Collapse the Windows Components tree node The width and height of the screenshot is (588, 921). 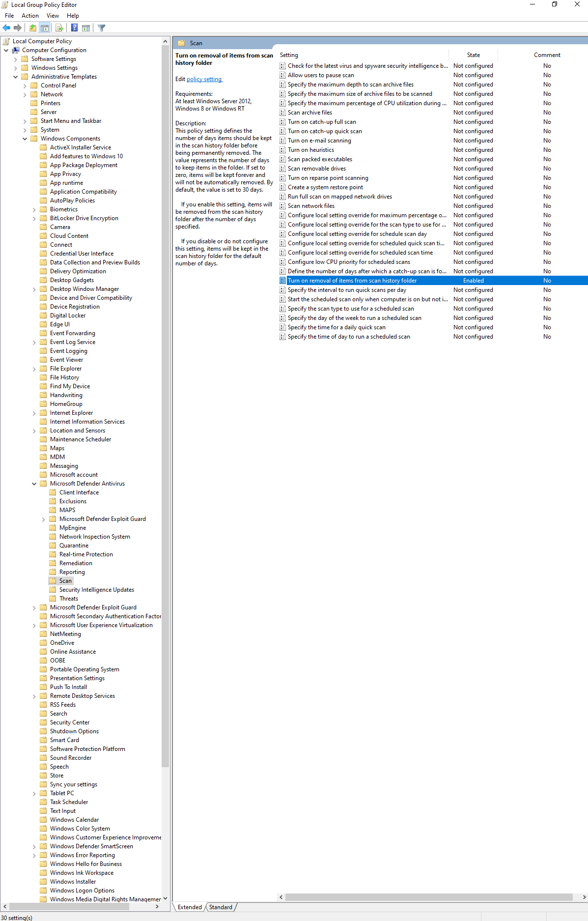point(25,139)
